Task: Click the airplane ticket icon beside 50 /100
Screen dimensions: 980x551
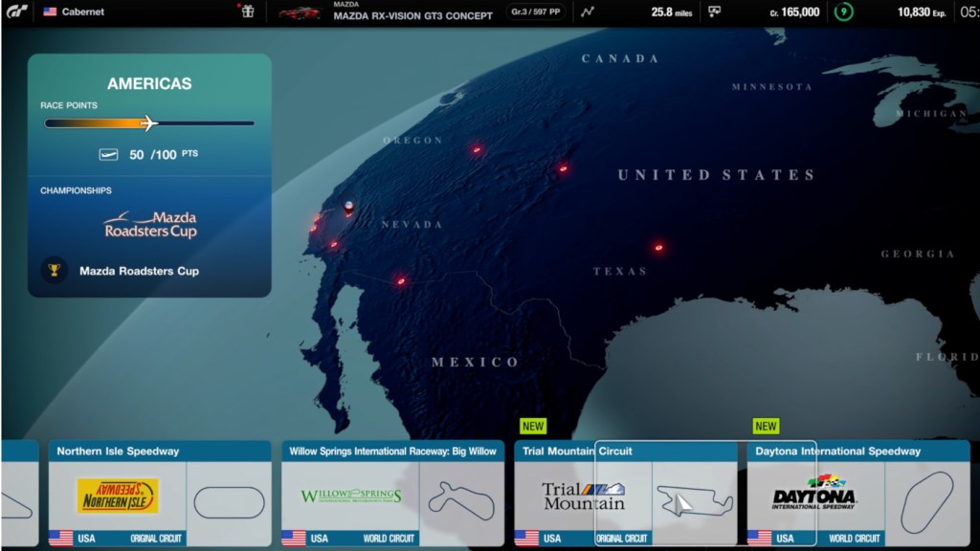Action: pos(108,154)
